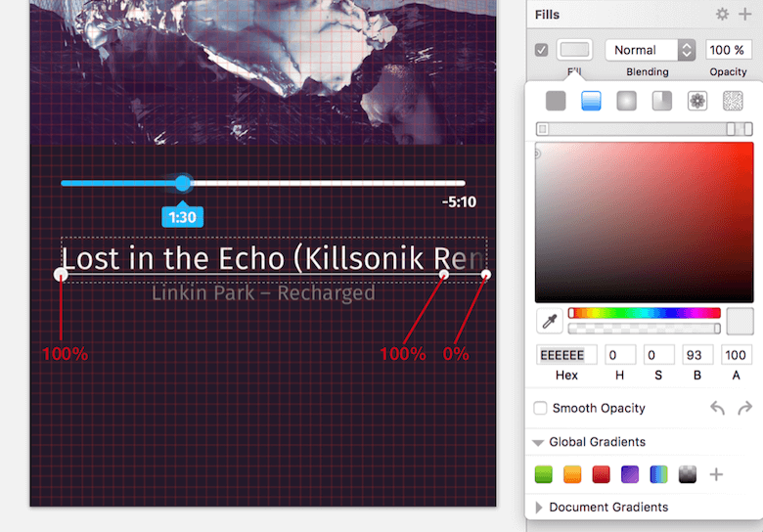Select the angular gradient fill type
763x532 pixels.
[x=662, y=101]
